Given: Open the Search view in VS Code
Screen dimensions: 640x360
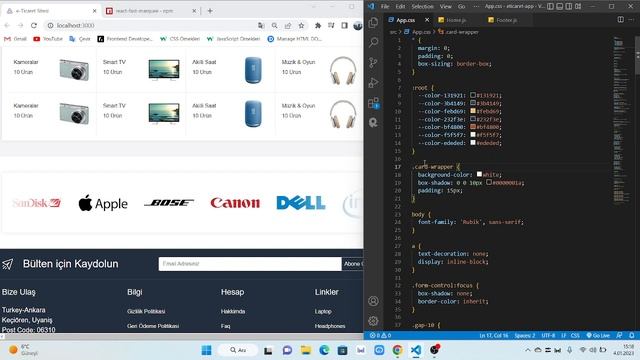Looking at the screenshot, I should pos(373,42).
